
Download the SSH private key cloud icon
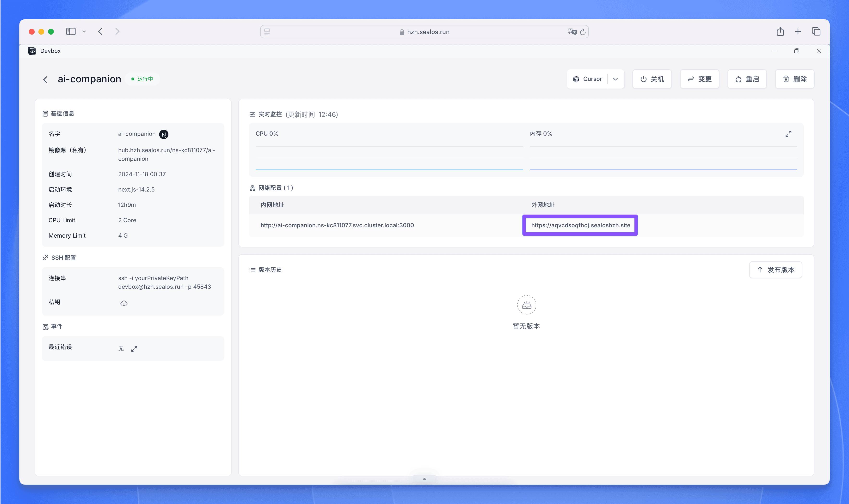click(124, 303)
